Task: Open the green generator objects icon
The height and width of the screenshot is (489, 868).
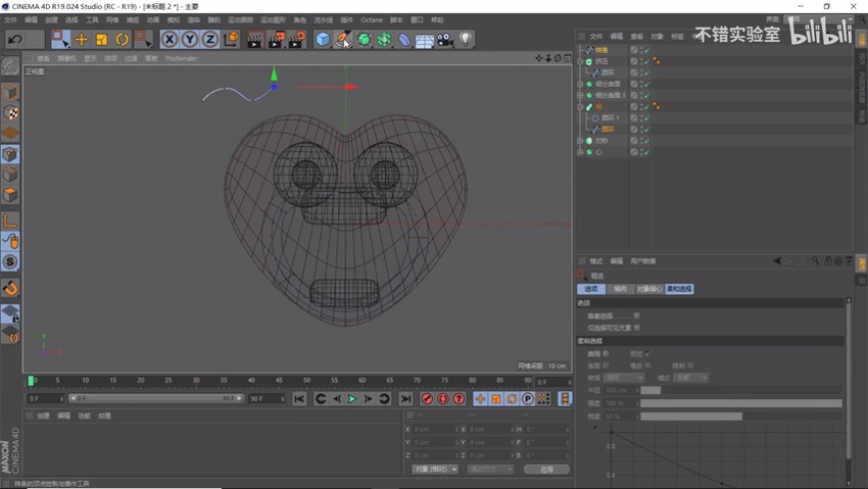Action: pos(364,39)
